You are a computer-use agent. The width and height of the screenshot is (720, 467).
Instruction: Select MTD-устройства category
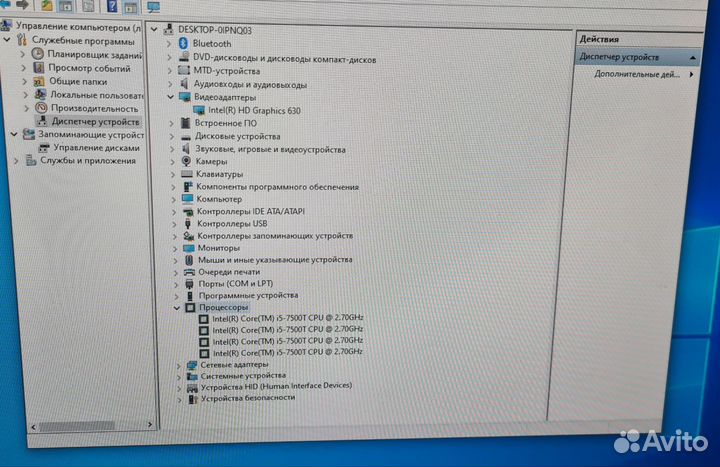[x=226, y=71]
